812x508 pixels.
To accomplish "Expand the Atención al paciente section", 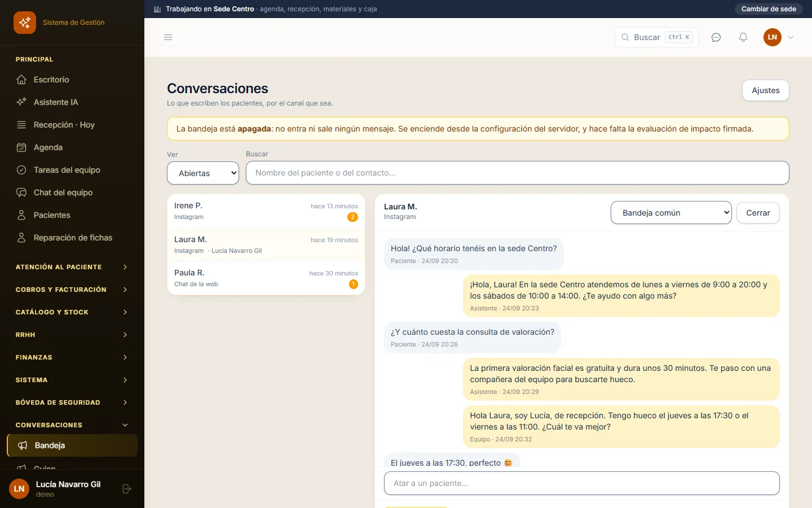I will click(x=72, y=267).
